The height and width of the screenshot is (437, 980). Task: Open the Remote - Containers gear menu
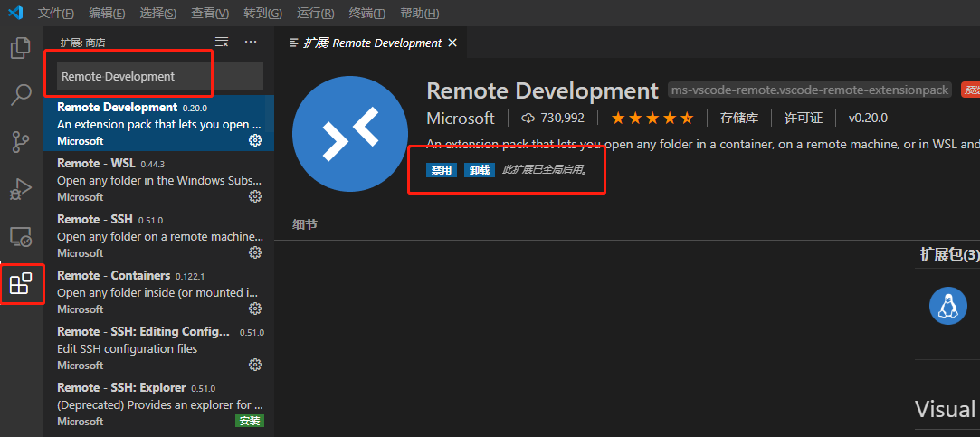point(255,309)
